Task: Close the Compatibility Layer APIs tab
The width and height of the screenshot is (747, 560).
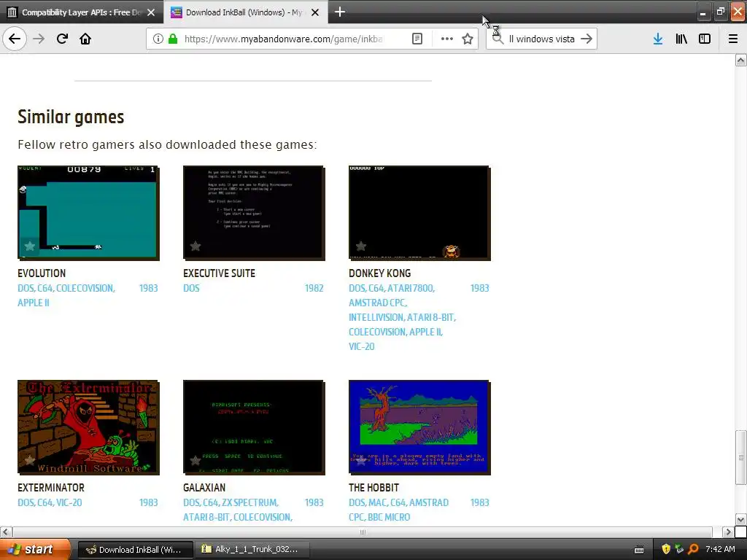Action: 151,12
